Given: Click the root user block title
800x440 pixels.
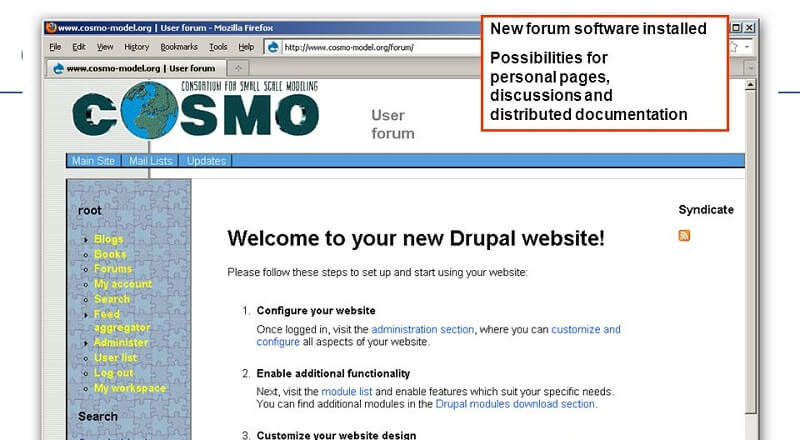Looking at the screenshot, I should click(x=90, y=210).
